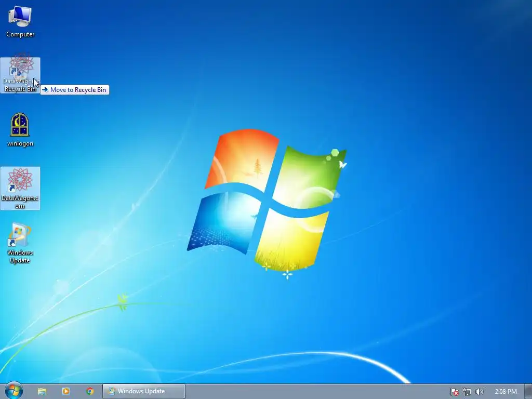Open network status tray icon
The width and height of the screenshot is (532, 399).
click(467, 392)
